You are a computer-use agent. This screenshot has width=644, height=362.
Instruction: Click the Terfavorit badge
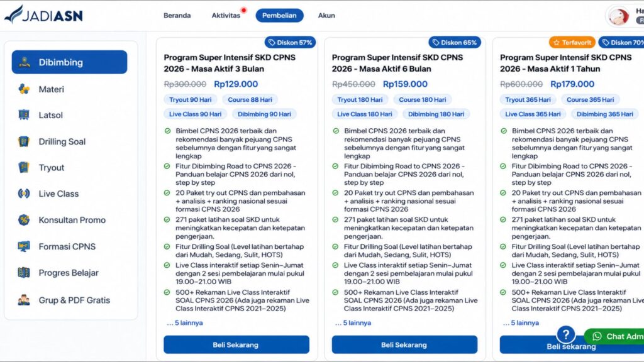click(572, 42)
